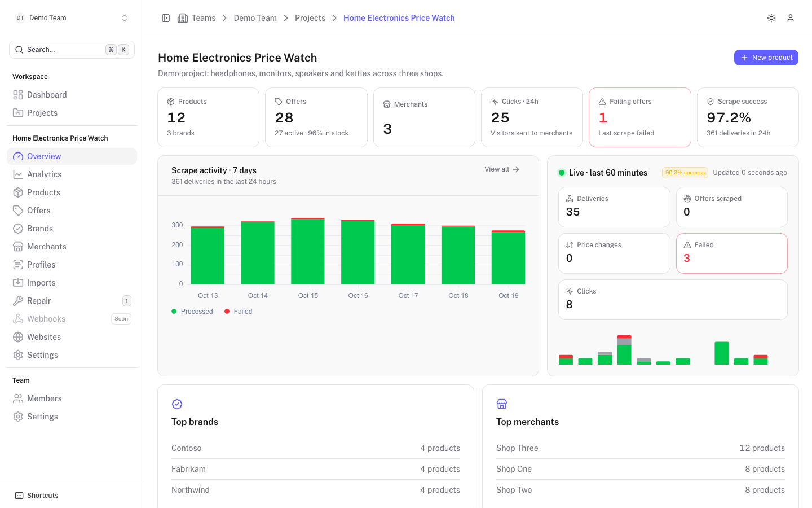Screen dimensions: 812x508
Task: Click the Merchants stat card icon
Action: tap(387, 104)
